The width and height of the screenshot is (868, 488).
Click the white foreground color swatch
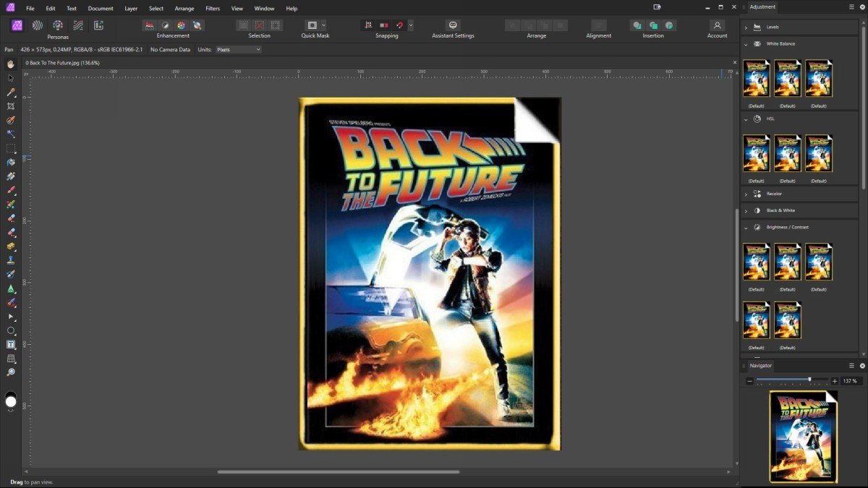11,401
